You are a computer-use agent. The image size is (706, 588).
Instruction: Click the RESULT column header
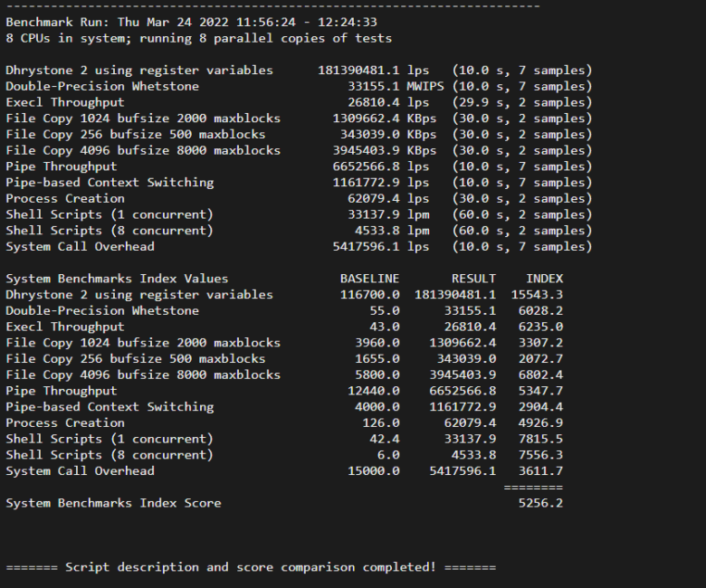pos(473,279)
